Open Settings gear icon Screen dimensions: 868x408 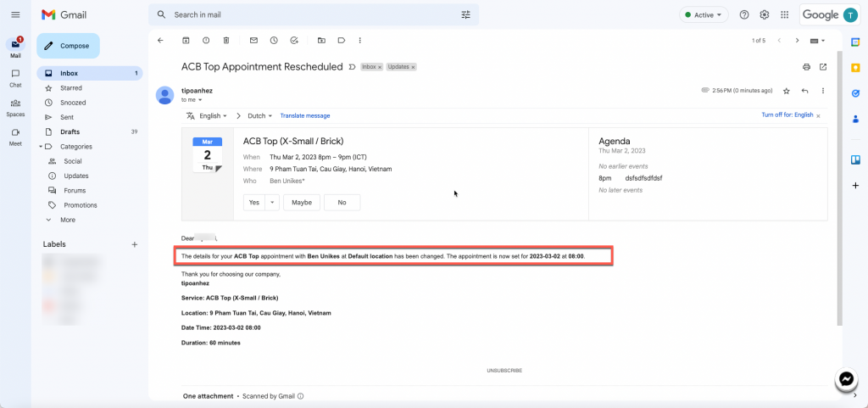click(765, 15)
